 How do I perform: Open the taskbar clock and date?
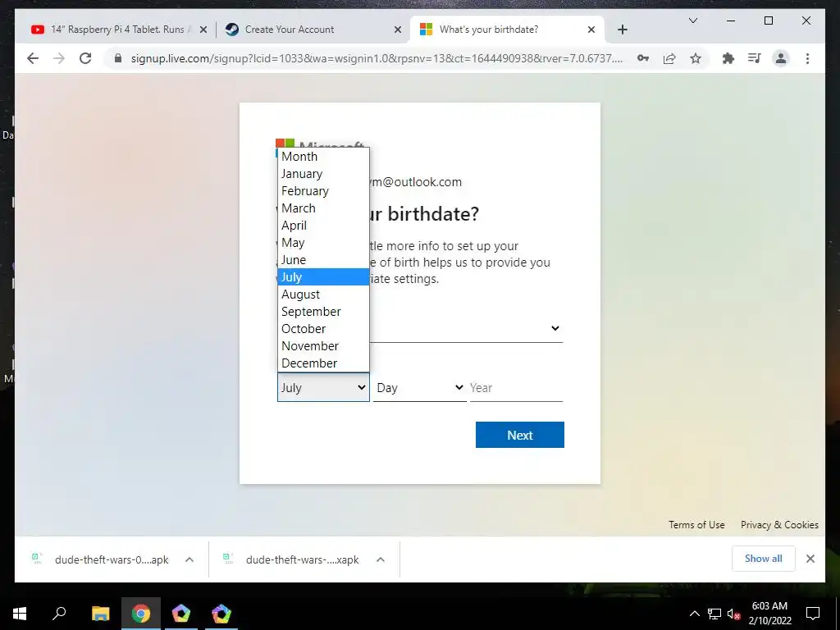769,614
